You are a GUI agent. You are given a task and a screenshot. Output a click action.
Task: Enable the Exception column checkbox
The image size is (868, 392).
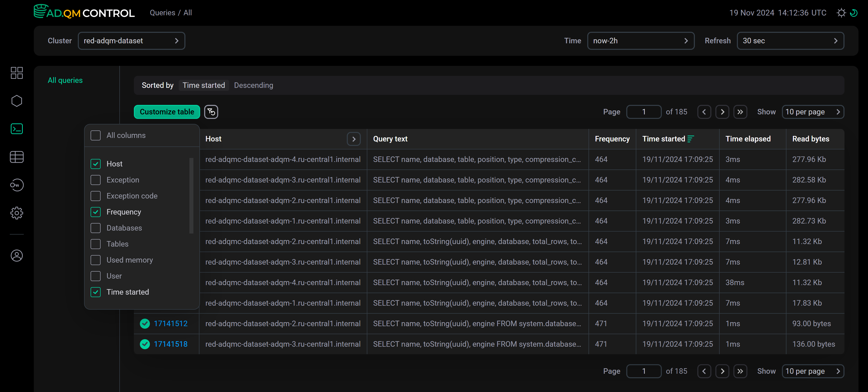point(95,180)
